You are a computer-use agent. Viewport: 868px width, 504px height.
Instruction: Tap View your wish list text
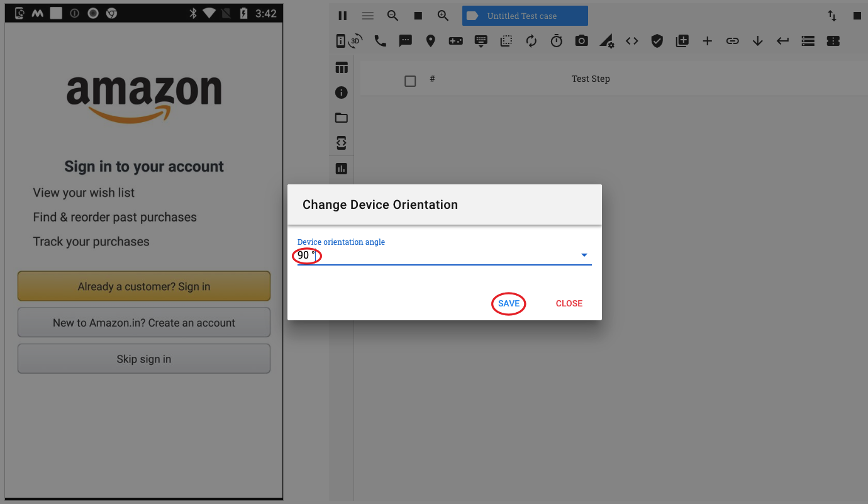click(84, 193)
